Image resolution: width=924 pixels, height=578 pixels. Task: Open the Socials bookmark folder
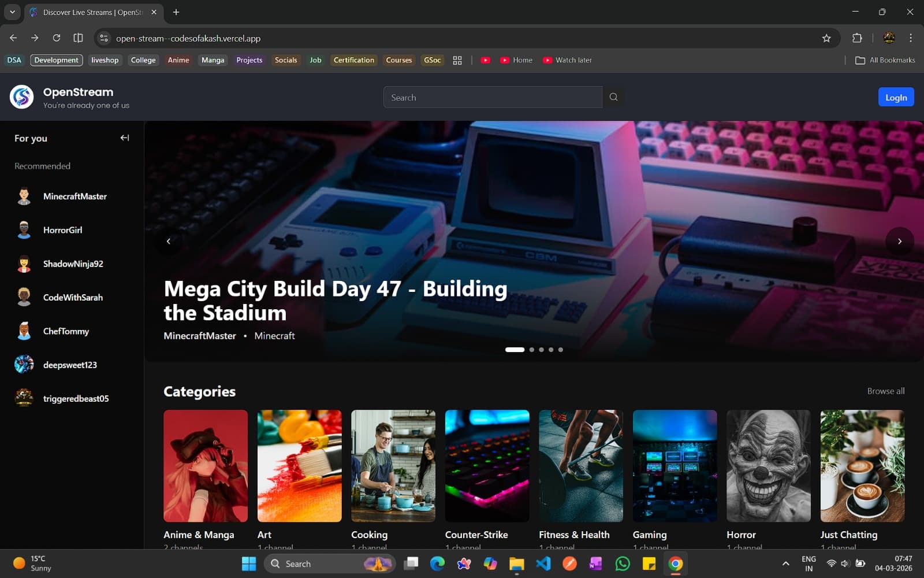(286, 60)
